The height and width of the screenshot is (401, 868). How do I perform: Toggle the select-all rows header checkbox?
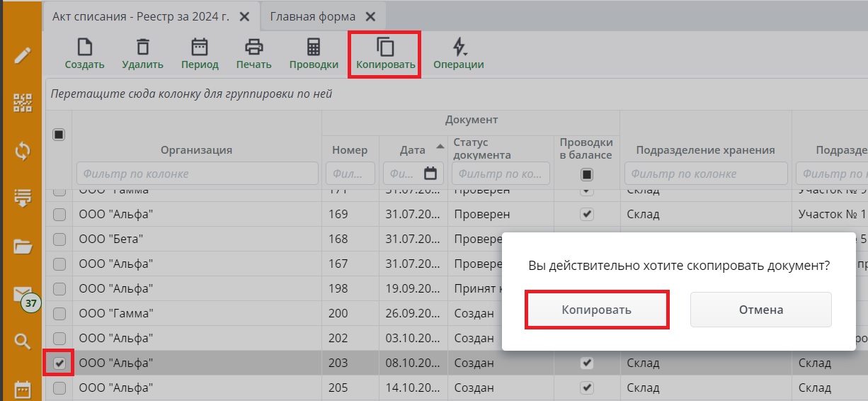coord(59,135)
